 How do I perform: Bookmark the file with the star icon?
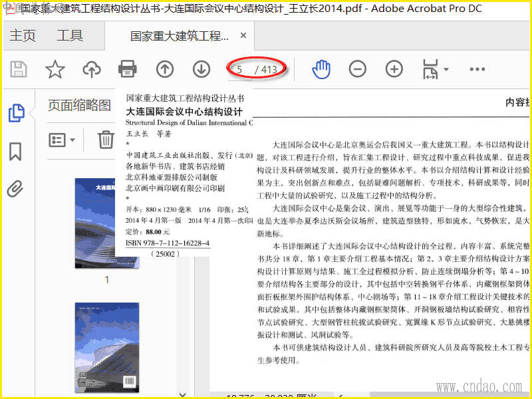pyautogui.click(x=55, y=69)
